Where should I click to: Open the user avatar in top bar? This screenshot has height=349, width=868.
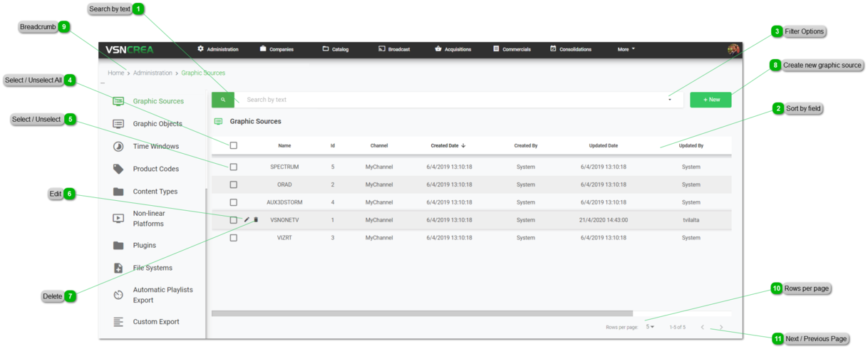coord(733,50)
